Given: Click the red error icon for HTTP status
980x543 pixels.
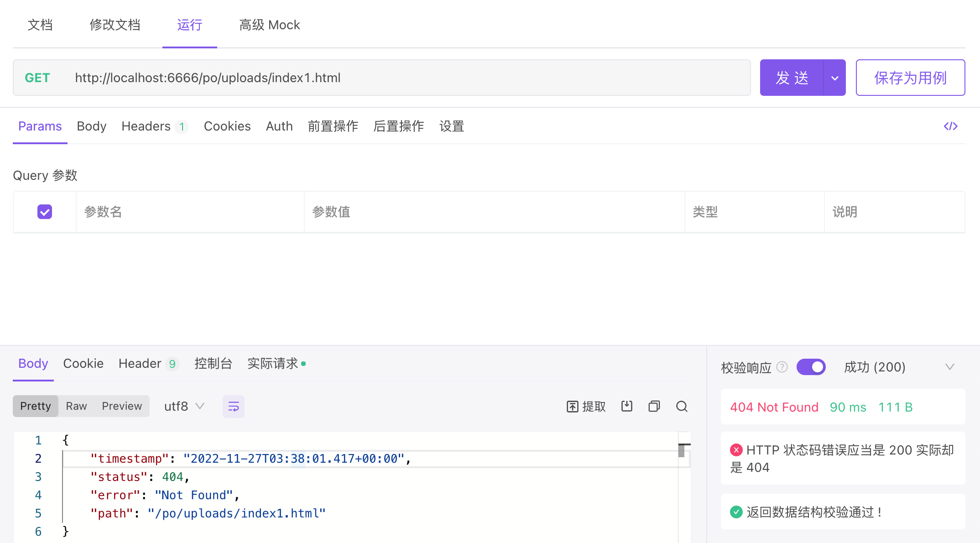Looking at the screenshot, I should (736, 450).
